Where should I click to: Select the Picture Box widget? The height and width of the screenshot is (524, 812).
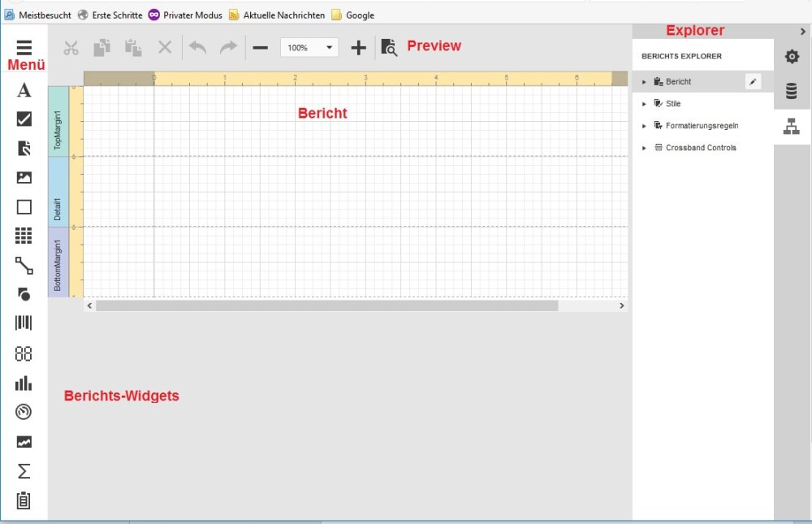pos(24,178)
